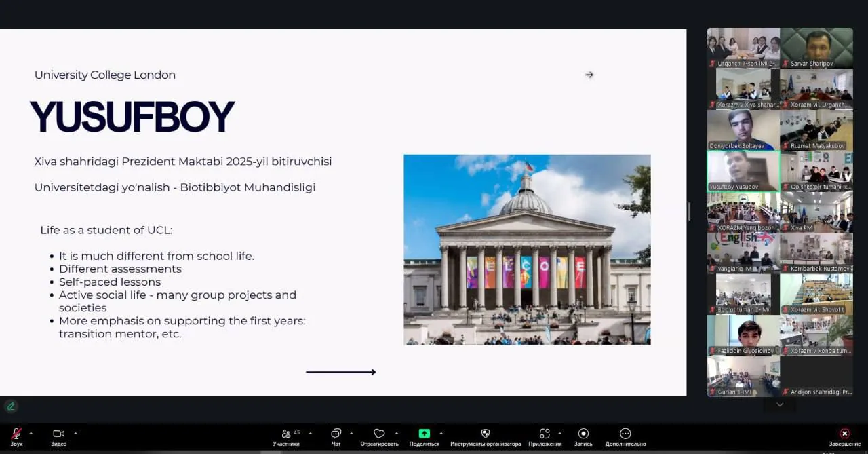Select Fazliddin Giyosidinov's video thumbnail
Viewport: 868px width, 454px height.
point(743,335)
